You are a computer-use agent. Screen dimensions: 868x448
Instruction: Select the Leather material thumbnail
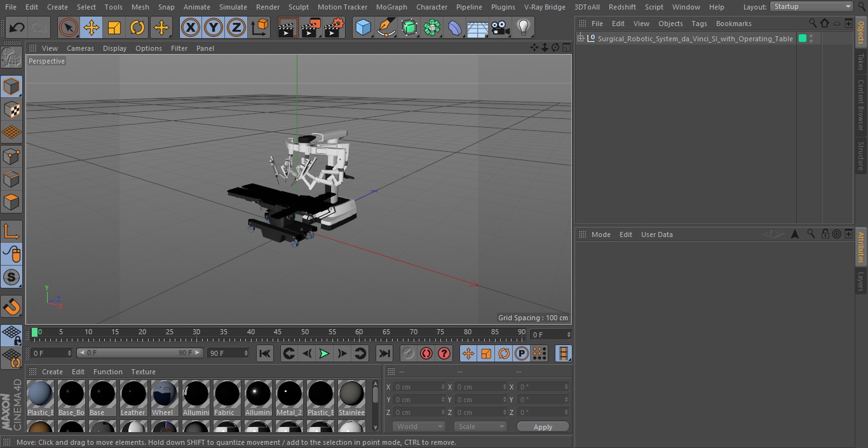point(133,398)
